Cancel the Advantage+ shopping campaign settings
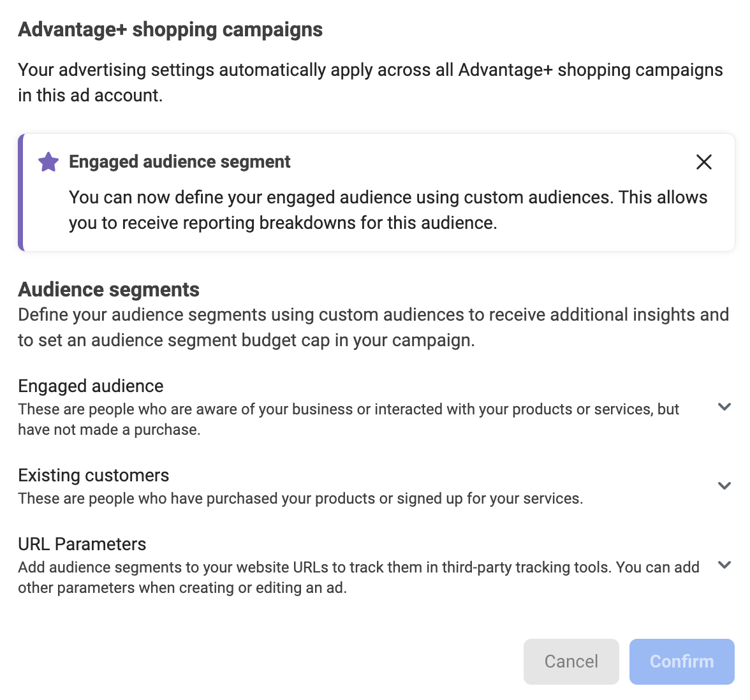The height and width of the screenshot is (700, 750). point(571,661)
